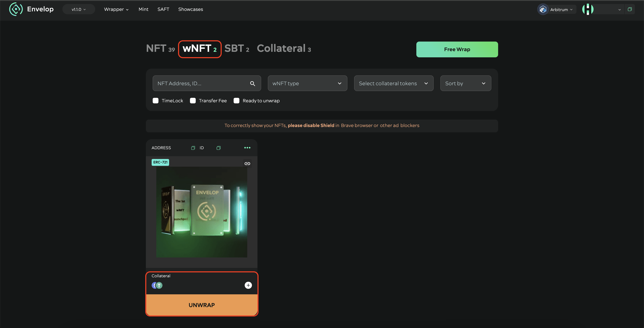Image resolution: width=644 pixels, height=328 pixels.
Task: Switch to the wNFT 2 tab
Action: click(x=200, y=49)
